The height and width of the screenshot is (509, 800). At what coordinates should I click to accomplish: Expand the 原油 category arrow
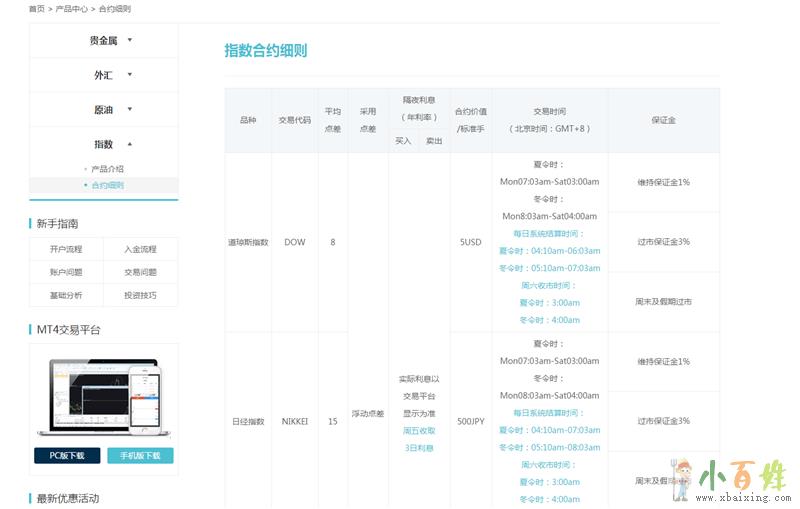coord(130,109)
